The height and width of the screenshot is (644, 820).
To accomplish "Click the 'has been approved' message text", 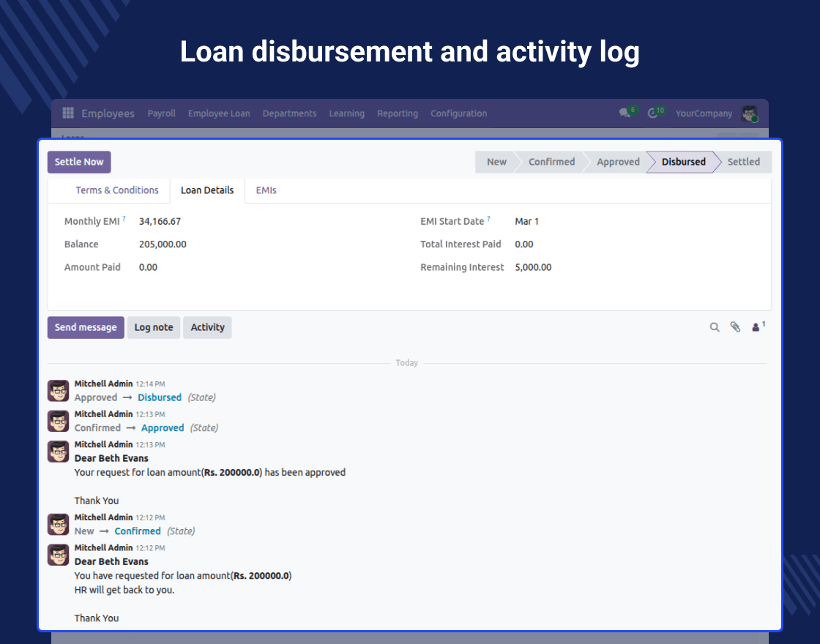I will coord(305,473).
